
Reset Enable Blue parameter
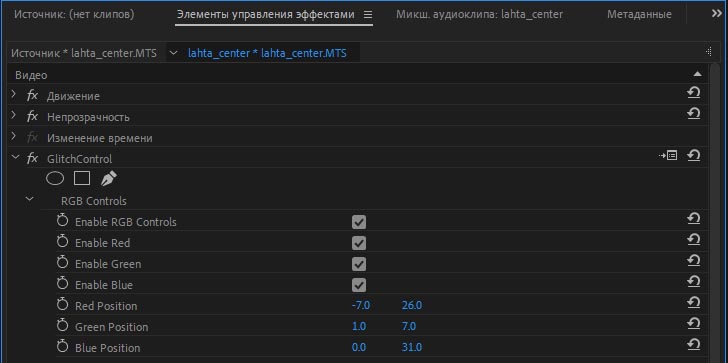click(x=693, y=281)
